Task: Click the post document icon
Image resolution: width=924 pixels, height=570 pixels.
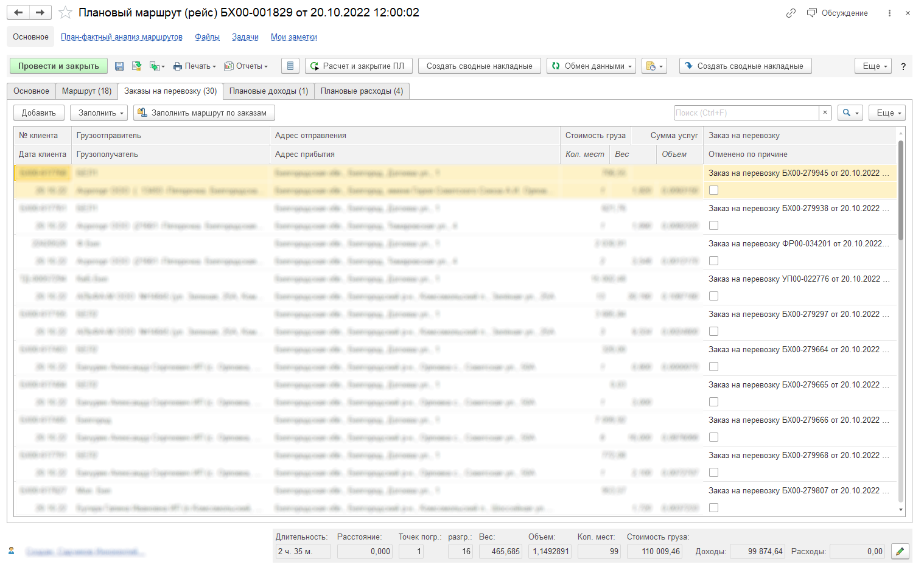Action: coord(136,66)
